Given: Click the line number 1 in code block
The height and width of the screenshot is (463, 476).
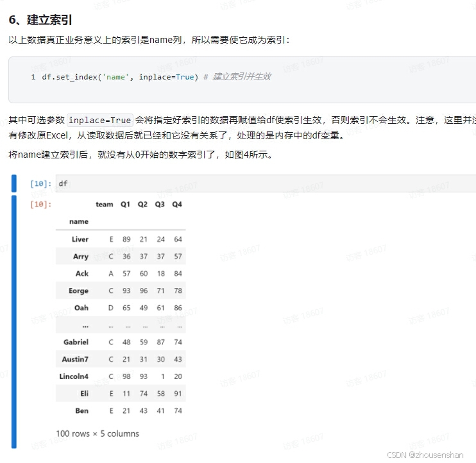Looking at the screenshot, I should click(33, 77).
